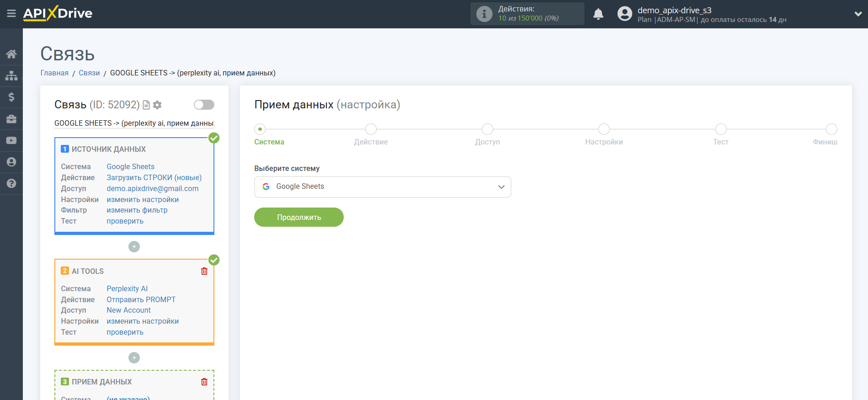Open the connection settings gear icon
Screen dimensions: 868x400
point(157,105)
